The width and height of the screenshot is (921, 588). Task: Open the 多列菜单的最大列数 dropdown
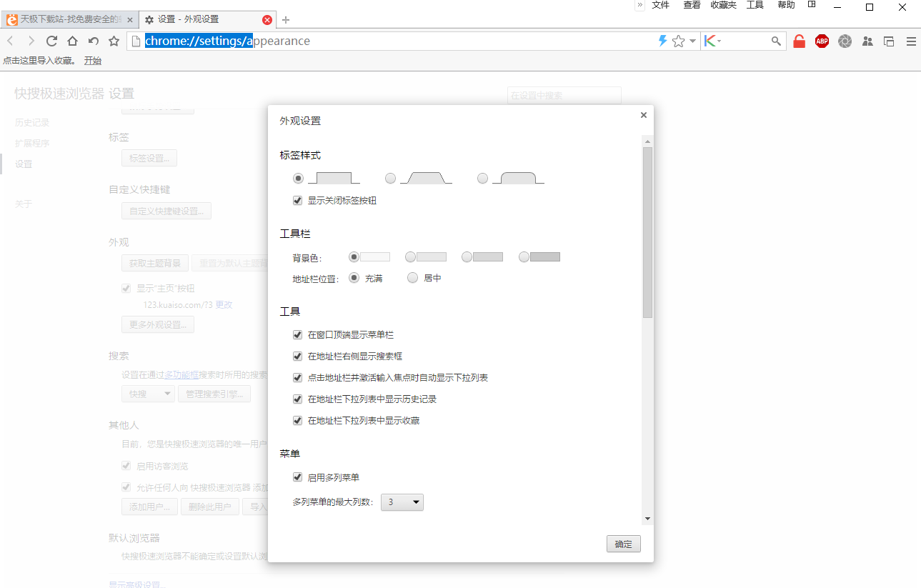click(x=402, y=502)
